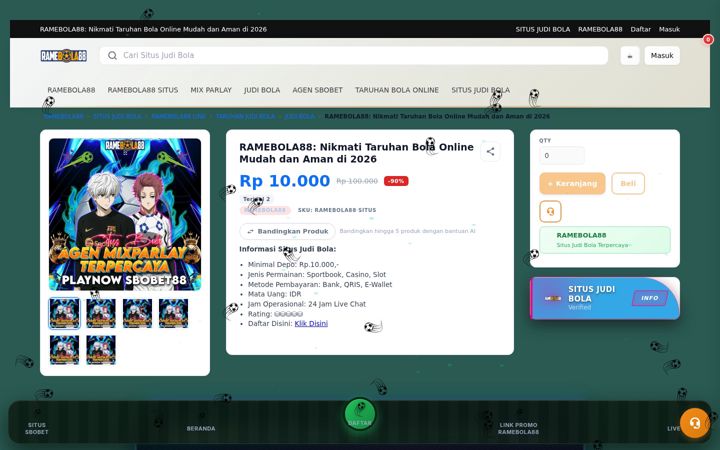
Task: Click the green DAFTAR circle button
Action: tap(360, 414)
